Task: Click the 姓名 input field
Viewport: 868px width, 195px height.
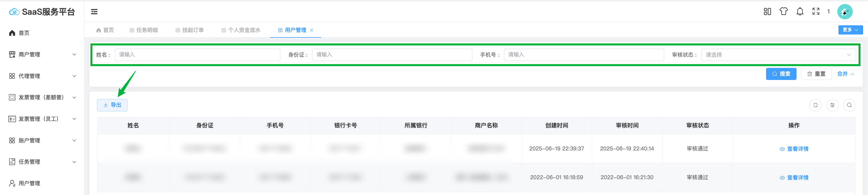Action: click(x=197, y=55)
